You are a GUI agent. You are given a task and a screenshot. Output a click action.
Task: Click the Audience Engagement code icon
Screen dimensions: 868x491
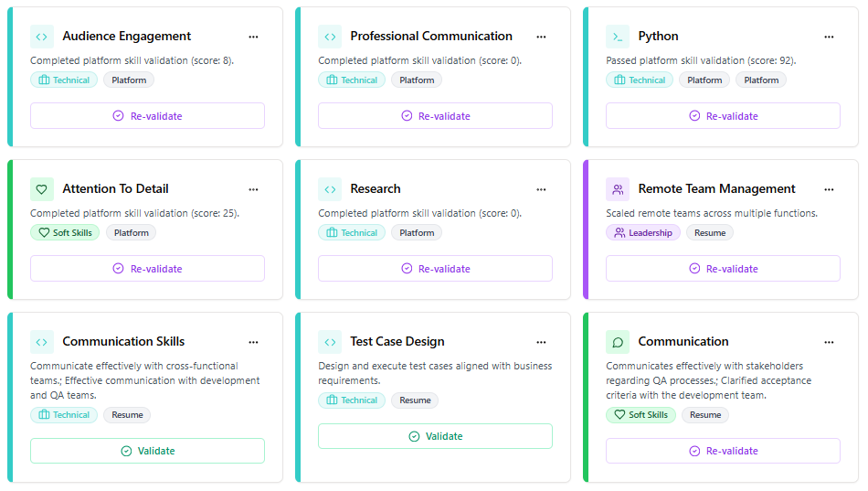click(42, 37)
